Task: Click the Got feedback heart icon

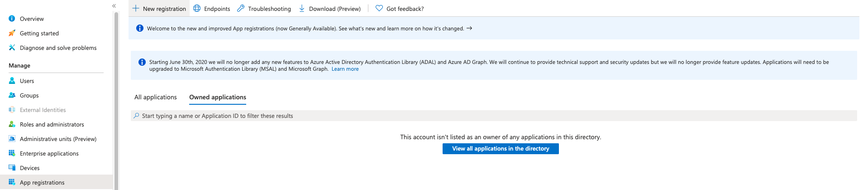Action: tap(379, 9)
